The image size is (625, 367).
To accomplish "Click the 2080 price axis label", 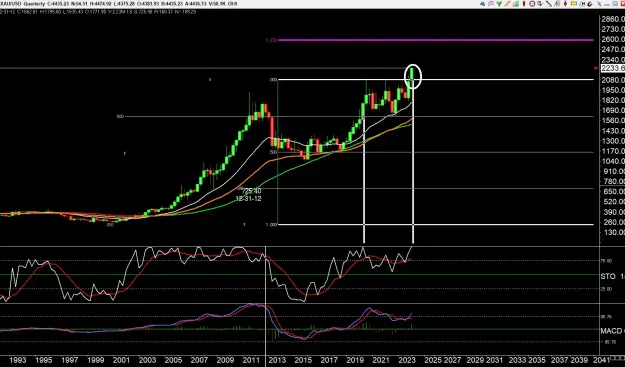I will 613,80.
